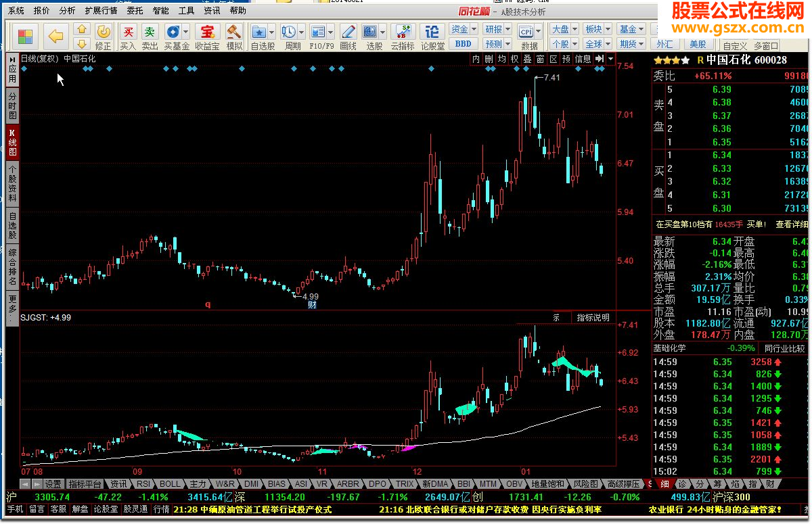
Task: Expand the 买基金 dropdown arrow
Action: [186, 32]
